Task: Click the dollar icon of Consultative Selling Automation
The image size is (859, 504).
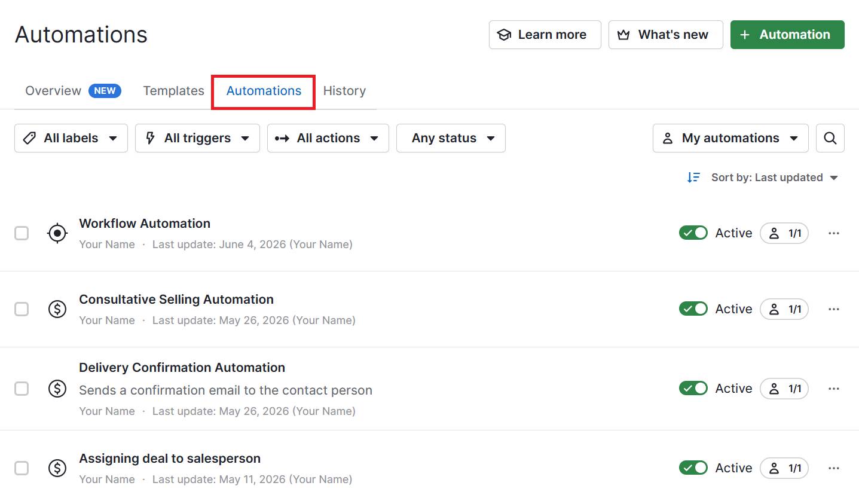Action: tap(57, 309)
